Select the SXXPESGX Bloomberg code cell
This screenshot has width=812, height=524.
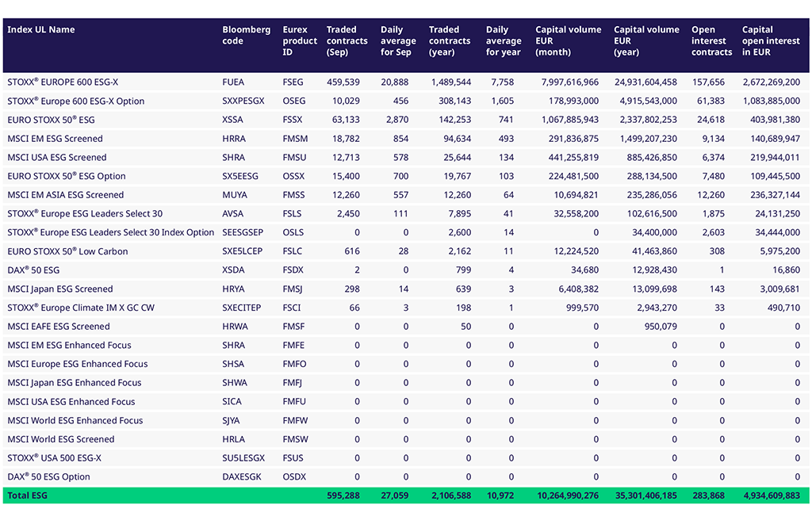243,101
